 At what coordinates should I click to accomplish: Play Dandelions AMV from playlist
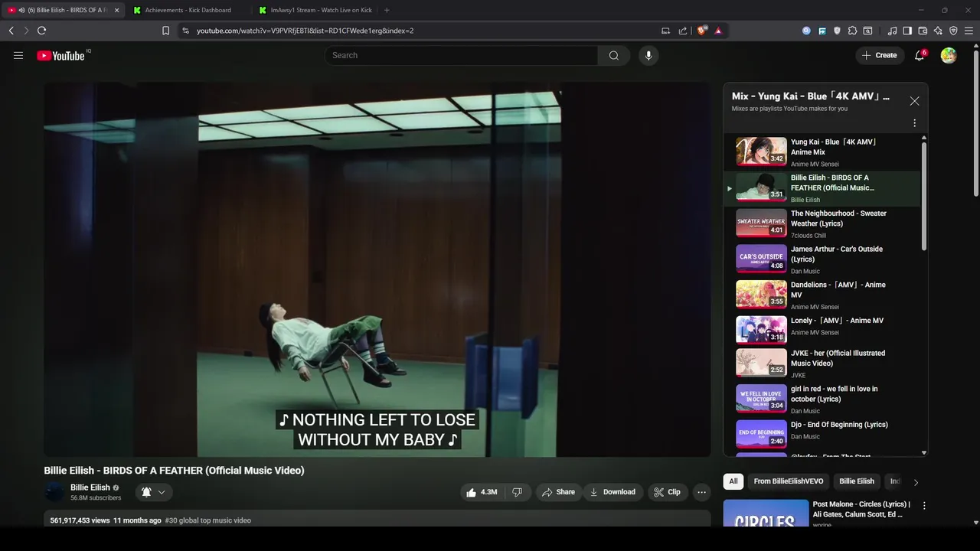click(824, 295)
